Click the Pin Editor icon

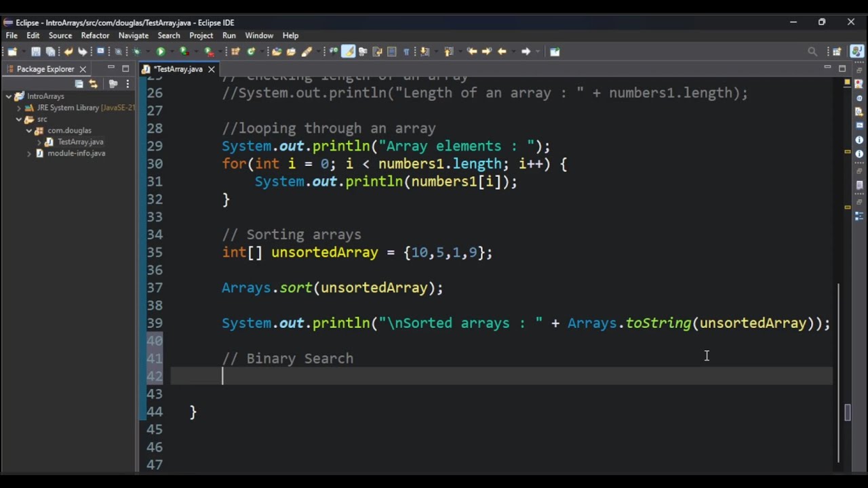click(x=555, y=52)
